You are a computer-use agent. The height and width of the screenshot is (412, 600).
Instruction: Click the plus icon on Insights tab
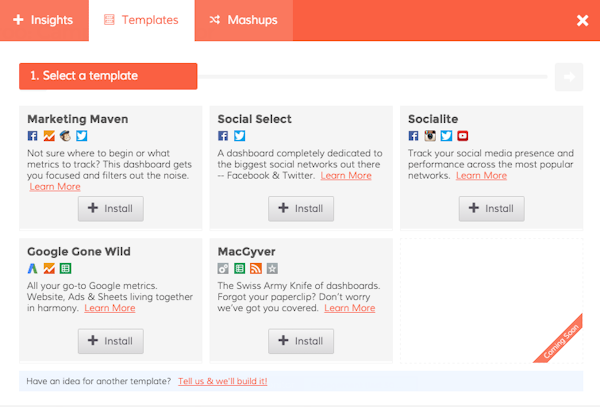point(18,20)
